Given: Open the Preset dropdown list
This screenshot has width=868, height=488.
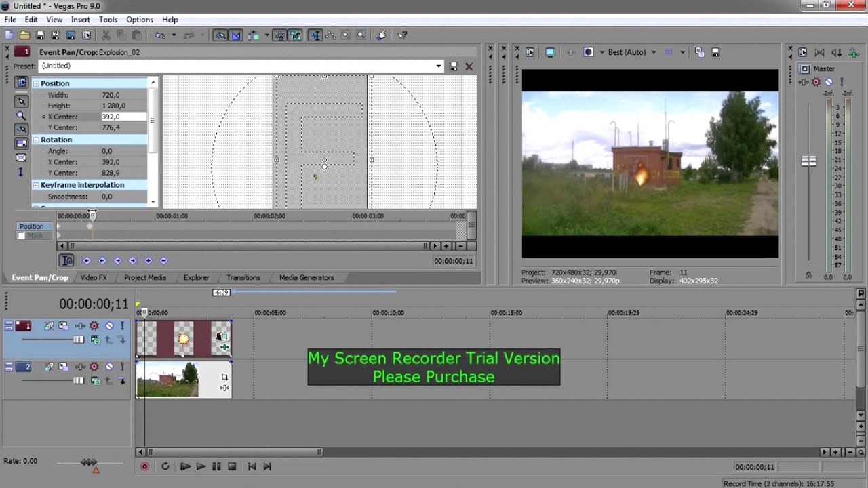Looking at the screenshot, I should 439,66.
